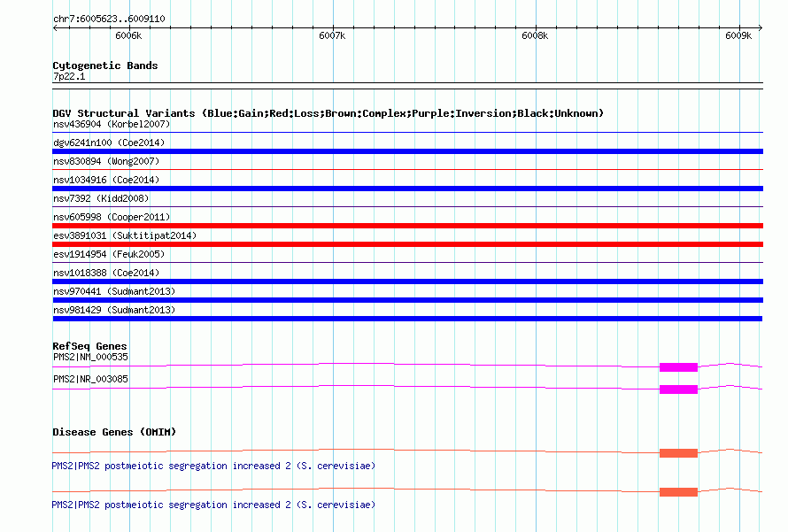Click the DGV Structural Variants track heading
This screenshot has width=788, height=532.
pyautogui.click(x=328, y=113)
